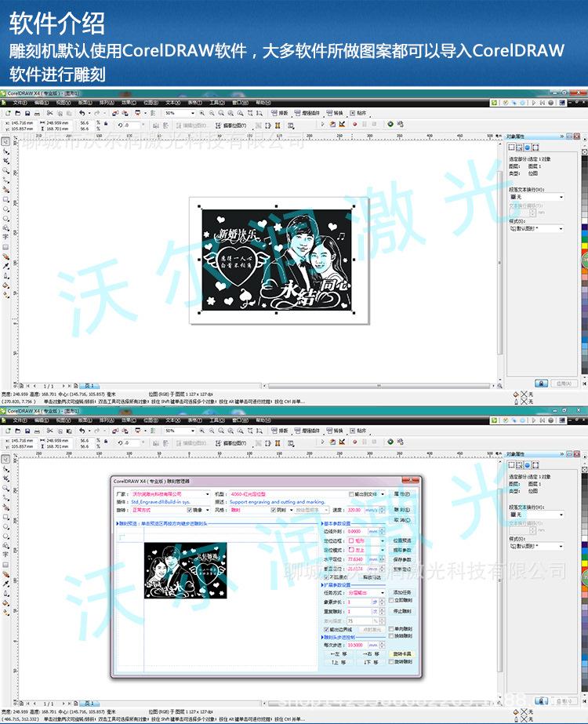Open the 帮助 menu in lower window
Screen dimensions: 588x724
pyautogui.click(x=263, y=420)
